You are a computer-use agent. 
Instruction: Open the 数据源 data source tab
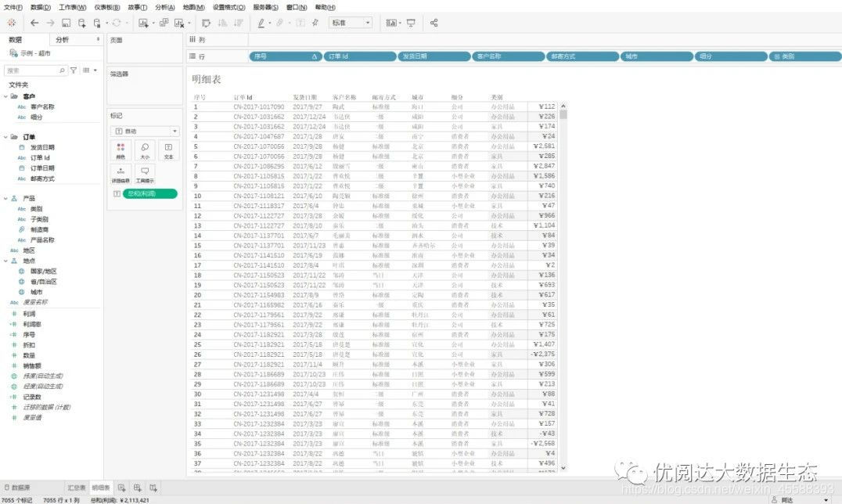pyautogui.click(x=17, y=488)
